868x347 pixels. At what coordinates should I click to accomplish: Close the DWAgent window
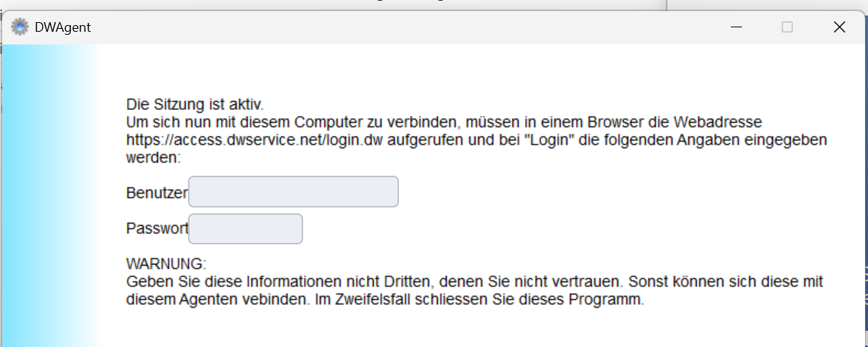tap(839, 27)
